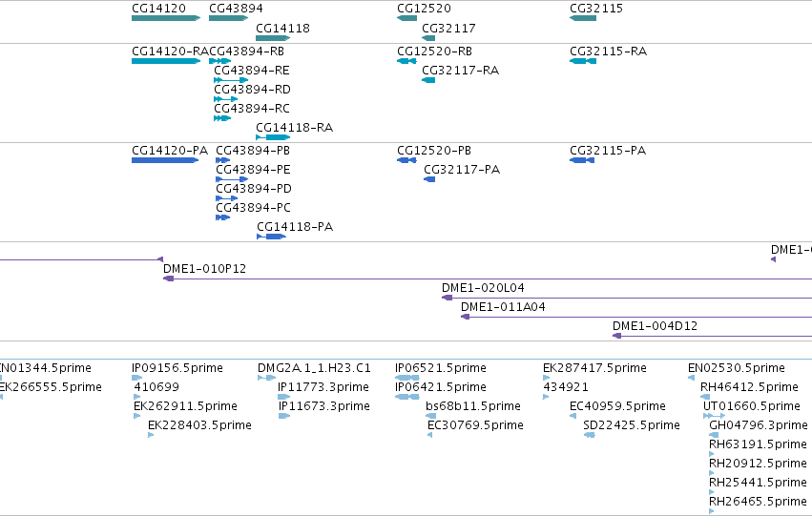Click the CG14120-RA transcript label
The image size is (812, 516).
170,52
